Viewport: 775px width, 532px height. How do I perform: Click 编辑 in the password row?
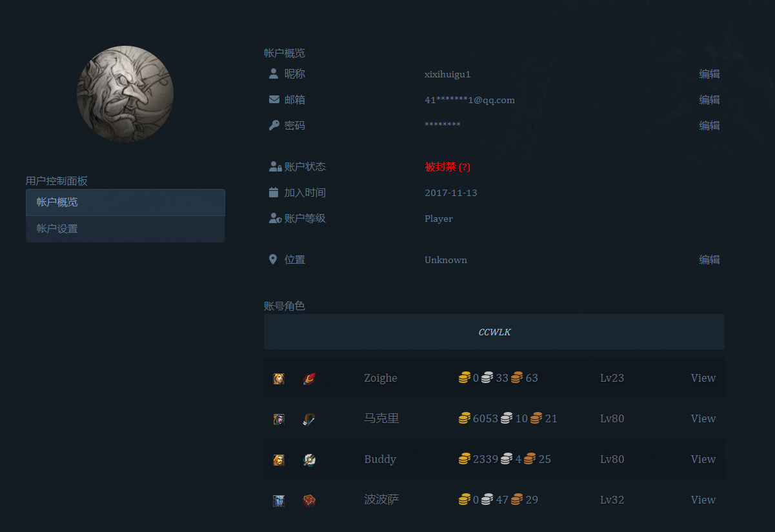[709, 126]
